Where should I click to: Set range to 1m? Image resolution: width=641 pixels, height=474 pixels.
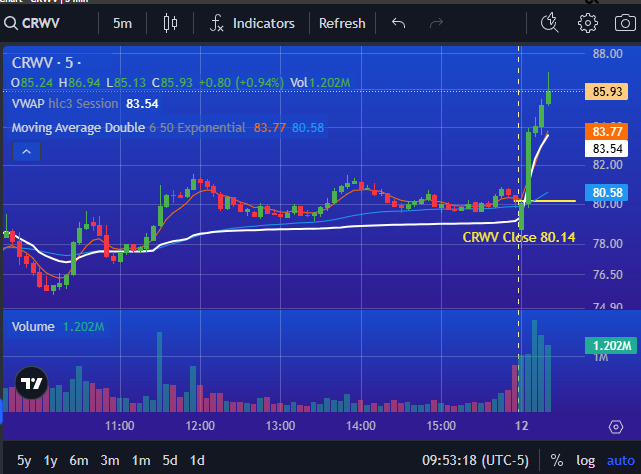point(141,461)
